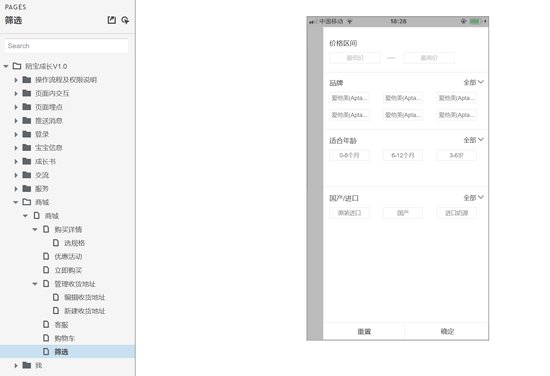Click the 价格区间 section label
Image resolution: width=550 pixels, height=376 pixels.
pos(343,43)
